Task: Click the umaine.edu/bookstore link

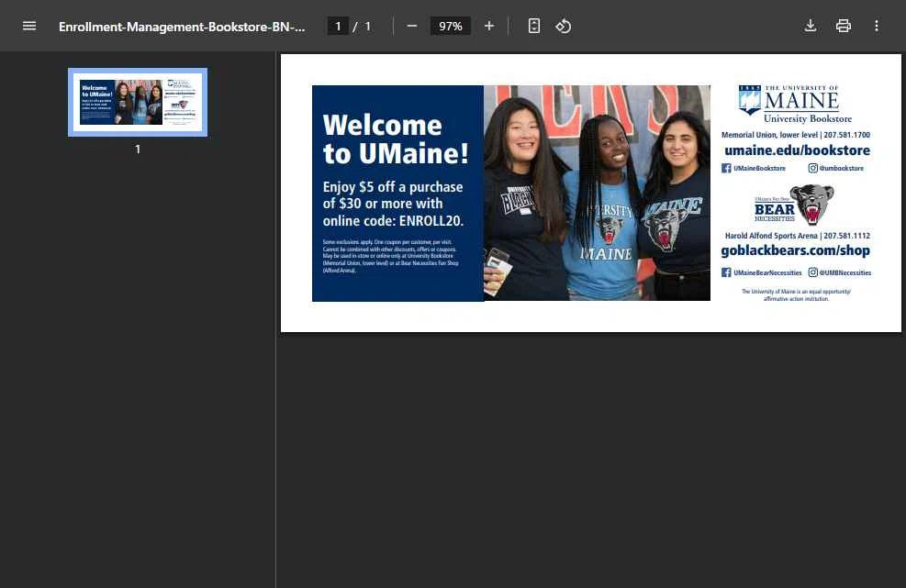Action: pyautogui.click(x=797, y=150)
